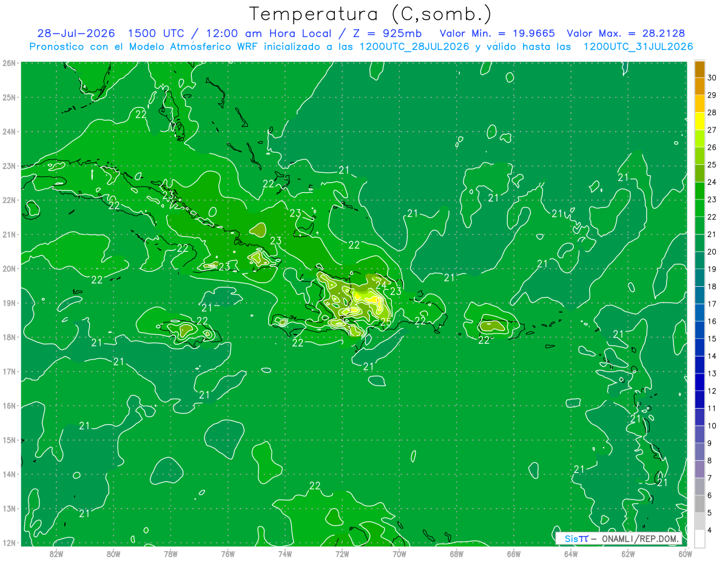Click the '68W' longitude axis label
728x562 pixels.
point(456,554)
